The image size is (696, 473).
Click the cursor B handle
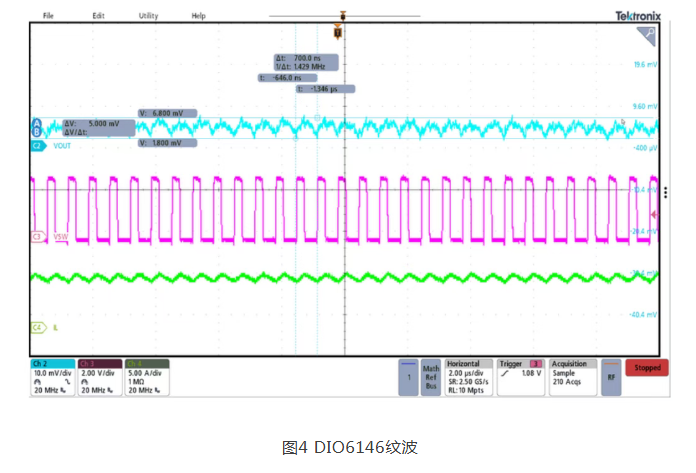[37, 132]
